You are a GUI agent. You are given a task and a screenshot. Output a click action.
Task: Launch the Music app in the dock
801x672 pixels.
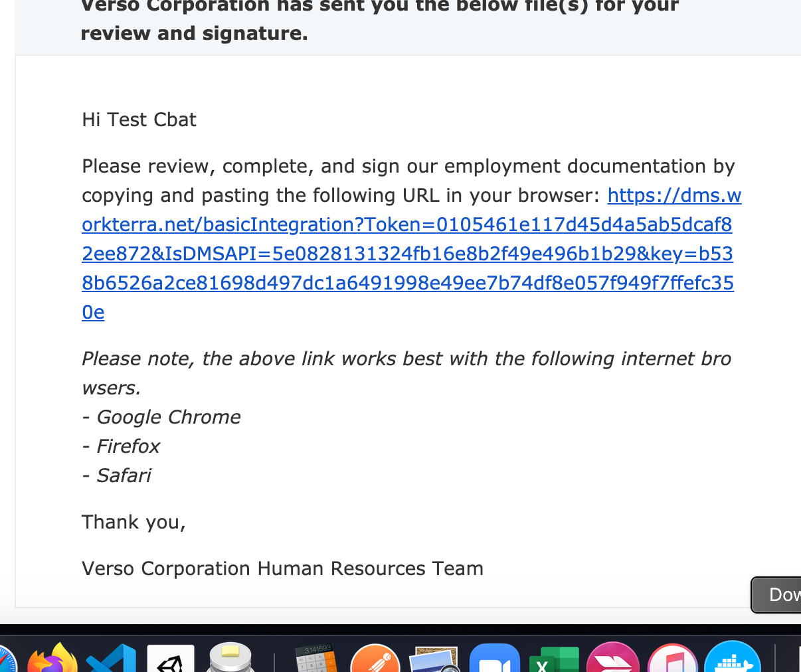pyautogui.click(x=672, y=660)
